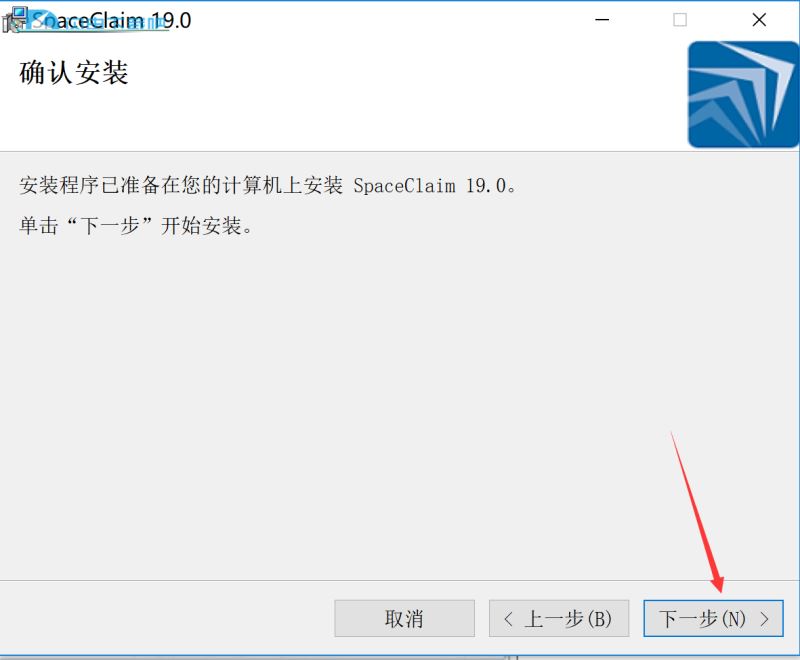Click the instruction line beginning 单击
The image size is (800, 660).
click(136, 225)
